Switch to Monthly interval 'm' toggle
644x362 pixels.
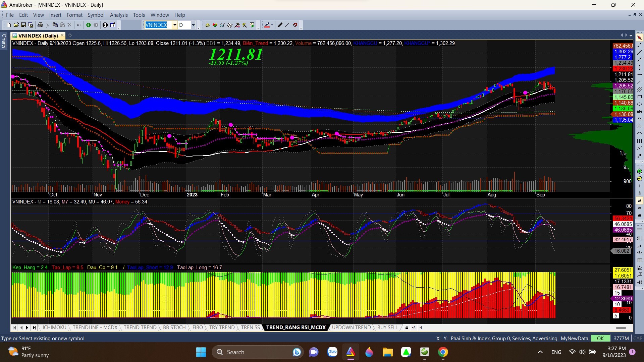tap(640, 215)
